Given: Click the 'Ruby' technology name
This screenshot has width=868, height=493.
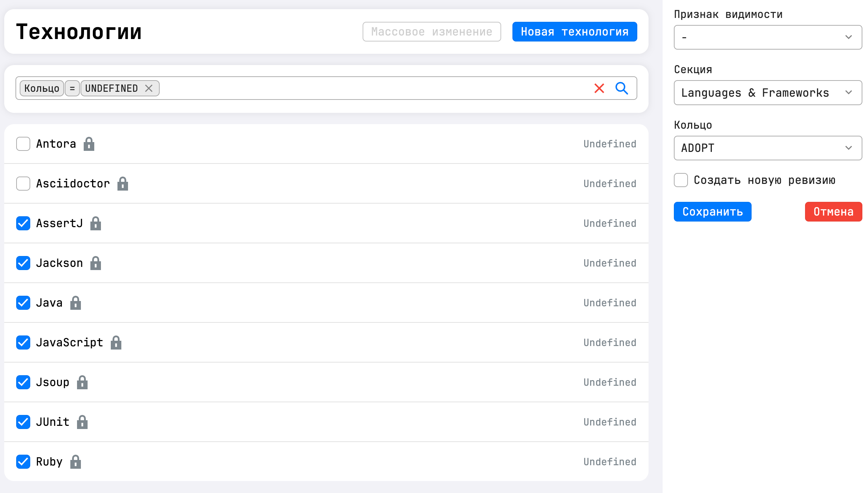Looking at the screenshot, I should [x=49, y=462].
